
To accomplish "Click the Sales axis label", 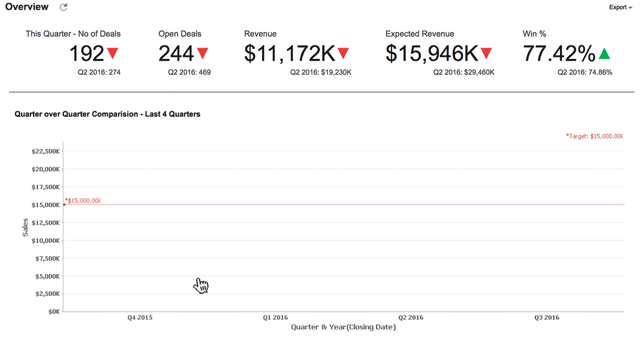I will (x=25, y=227).
